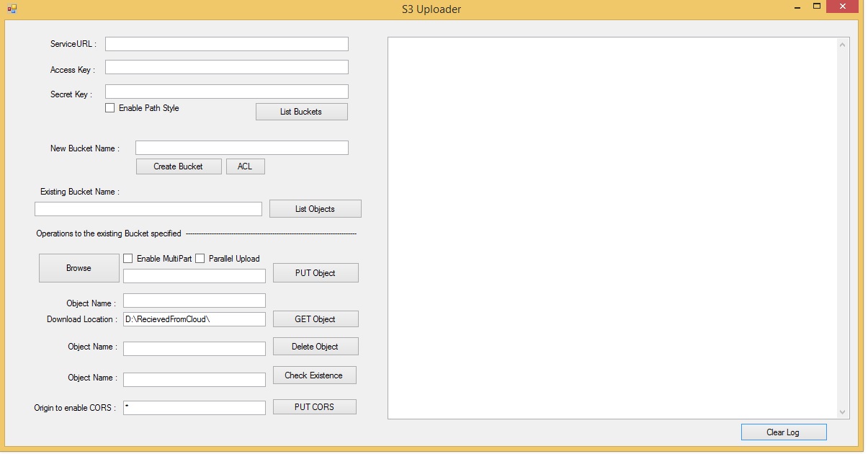Click Create Bucket button
The image size is (868, 454).
179,166
